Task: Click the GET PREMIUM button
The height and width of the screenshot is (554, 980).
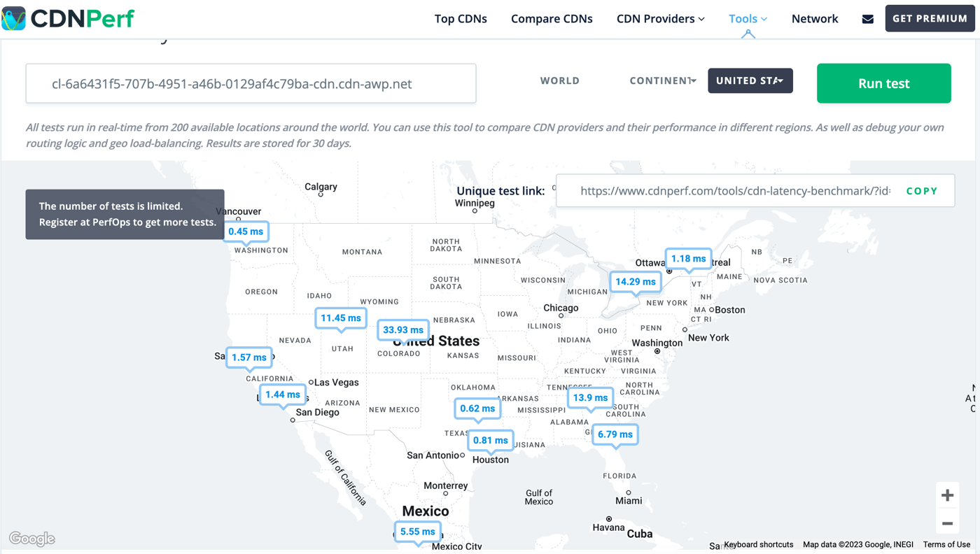Action: tap(930, 19)
